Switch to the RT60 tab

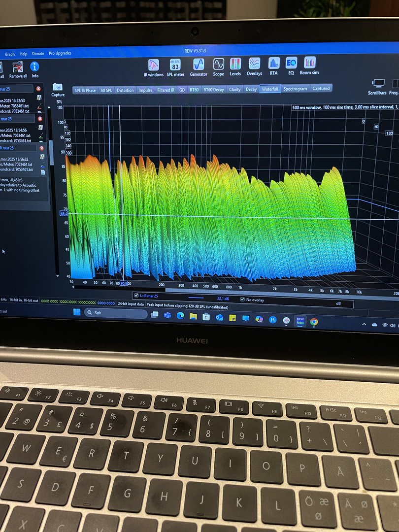tap(194, 90)
